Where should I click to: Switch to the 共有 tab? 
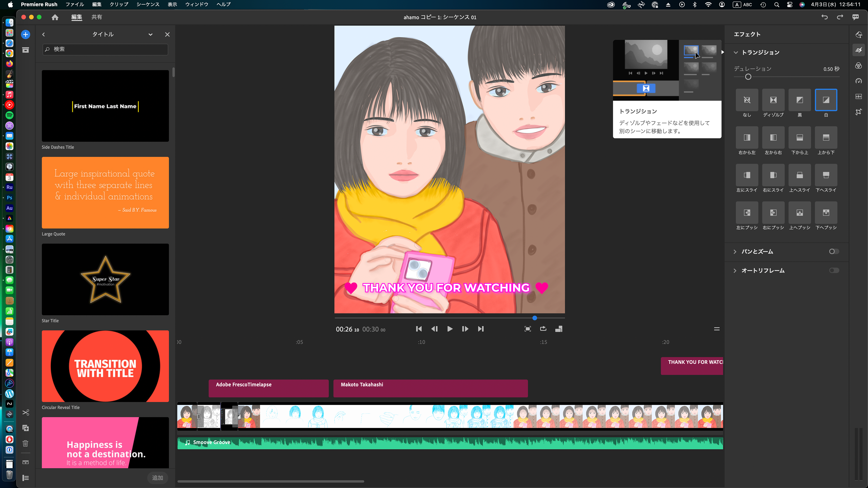click(x=97, y=17)
